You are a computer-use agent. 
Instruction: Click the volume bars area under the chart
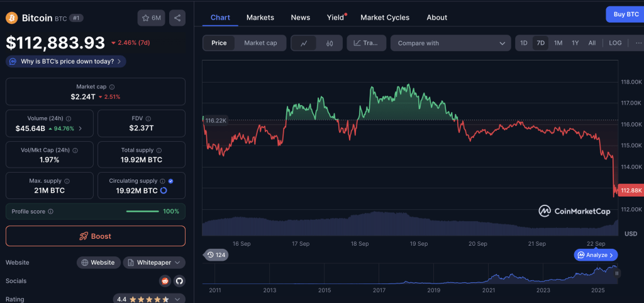pos(410,223)
